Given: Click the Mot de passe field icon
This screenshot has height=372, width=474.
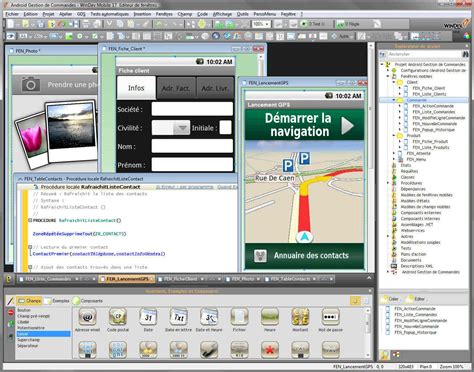Looking at the screenshot, I should click(x=331, y=317).
